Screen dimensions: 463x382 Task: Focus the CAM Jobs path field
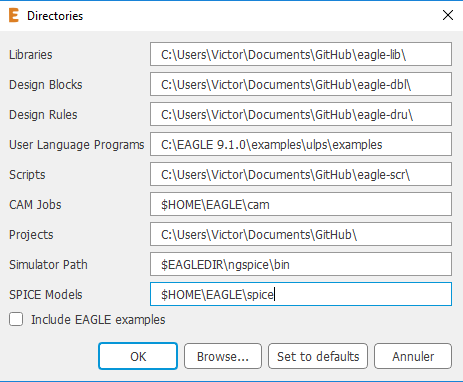point(301,204)
